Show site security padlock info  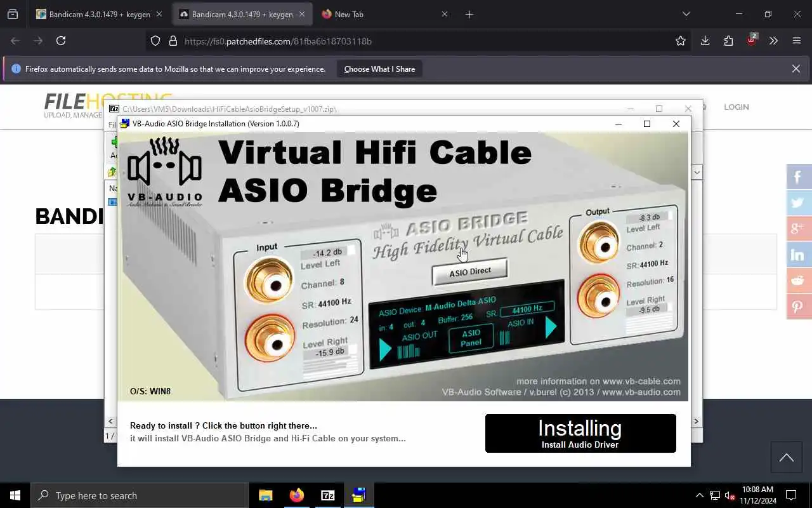(x=173, y=41)
